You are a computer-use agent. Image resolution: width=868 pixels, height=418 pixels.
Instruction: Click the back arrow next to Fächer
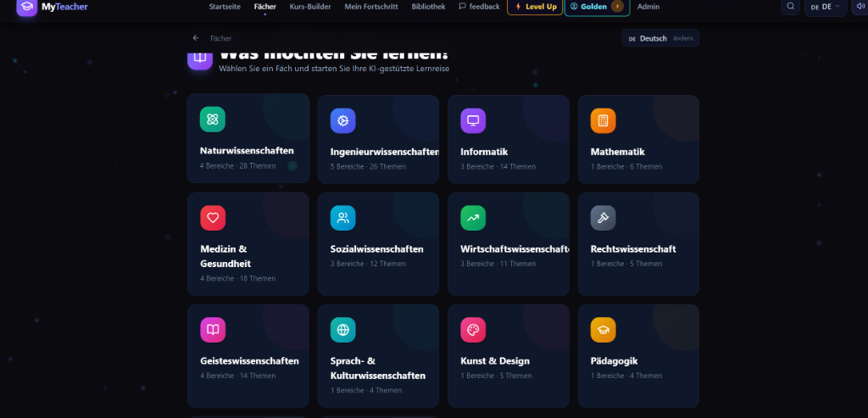tap(196, 38)
